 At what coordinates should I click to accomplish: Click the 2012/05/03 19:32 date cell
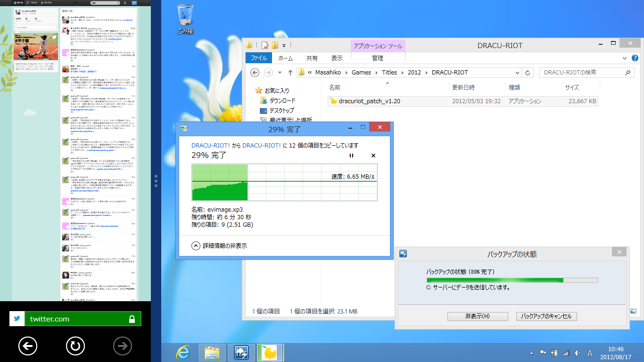tap(476, 101)
